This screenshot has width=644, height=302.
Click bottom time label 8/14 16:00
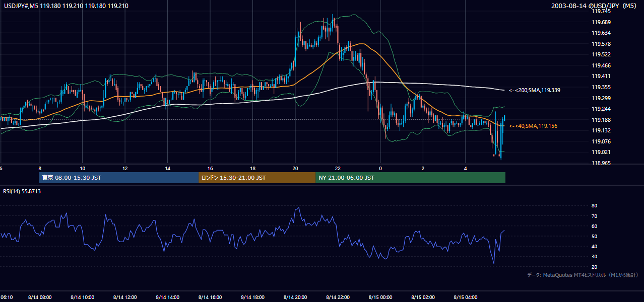click(210, 297)
